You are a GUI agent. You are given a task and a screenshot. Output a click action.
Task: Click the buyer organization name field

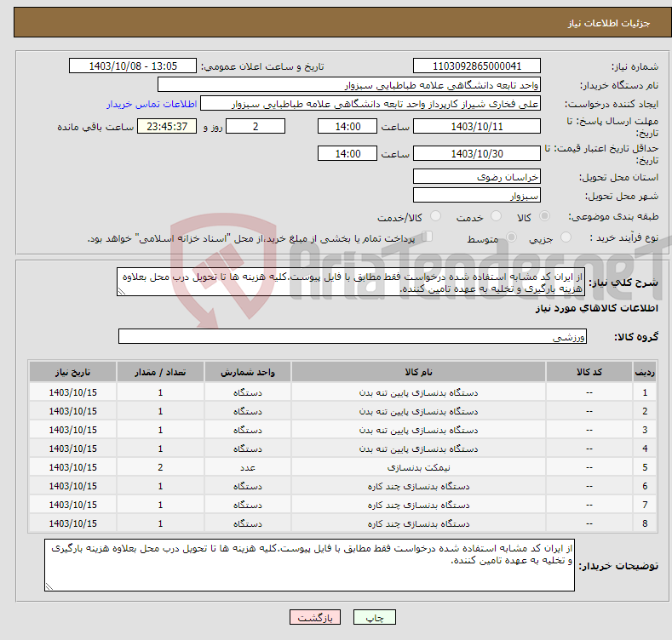(x=349, y=85)
